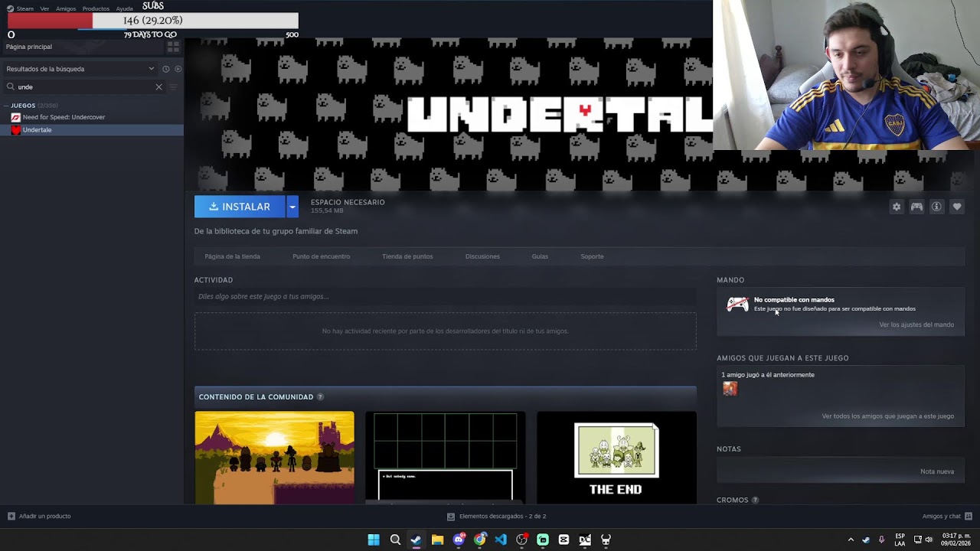Open OBS Studio from the taskbar

pos(521,540)
